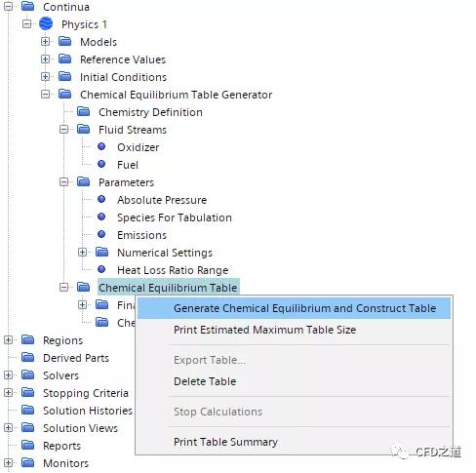
Task: Collapse the Fluid Streams node
Action: tap(64, 130)
